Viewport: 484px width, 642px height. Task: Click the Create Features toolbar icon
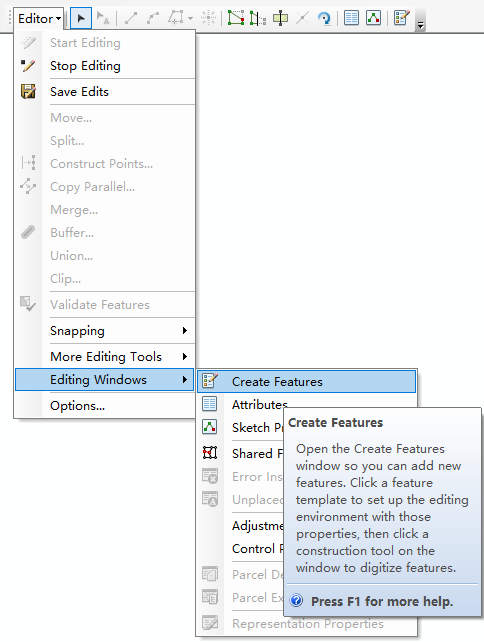click(401, 18)
